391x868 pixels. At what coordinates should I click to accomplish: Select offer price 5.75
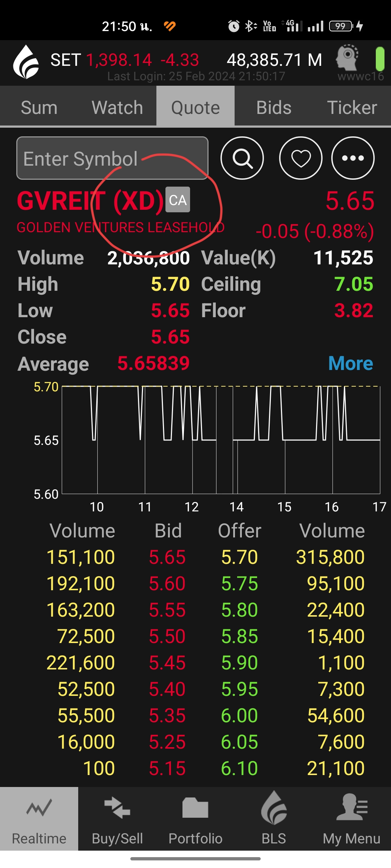240,583
